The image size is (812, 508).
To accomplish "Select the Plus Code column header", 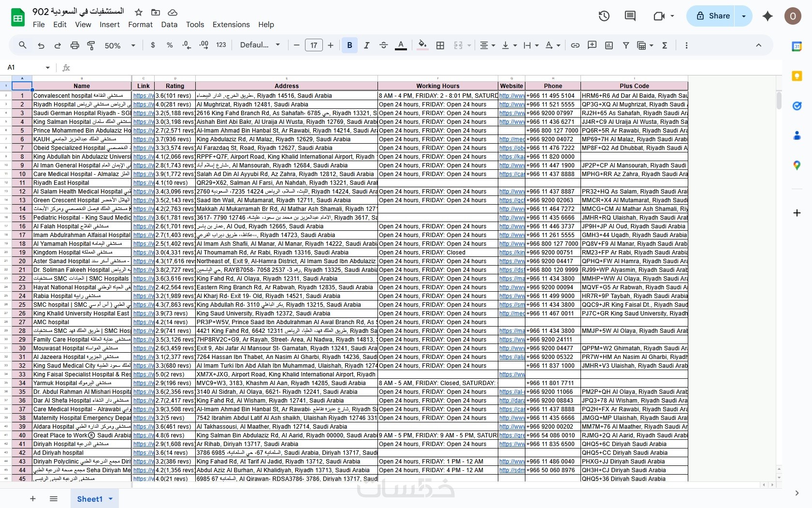I will point(634,86).
